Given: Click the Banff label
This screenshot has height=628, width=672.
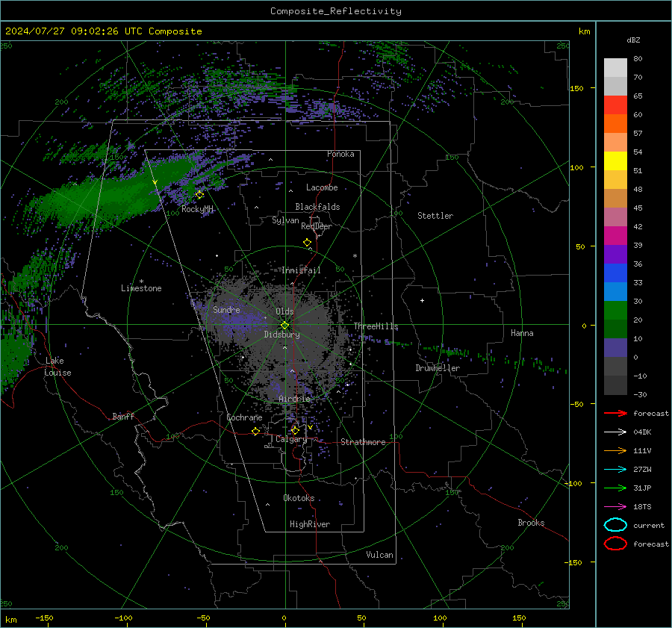Looking at the screenshot, I should (x=123, y=417).
